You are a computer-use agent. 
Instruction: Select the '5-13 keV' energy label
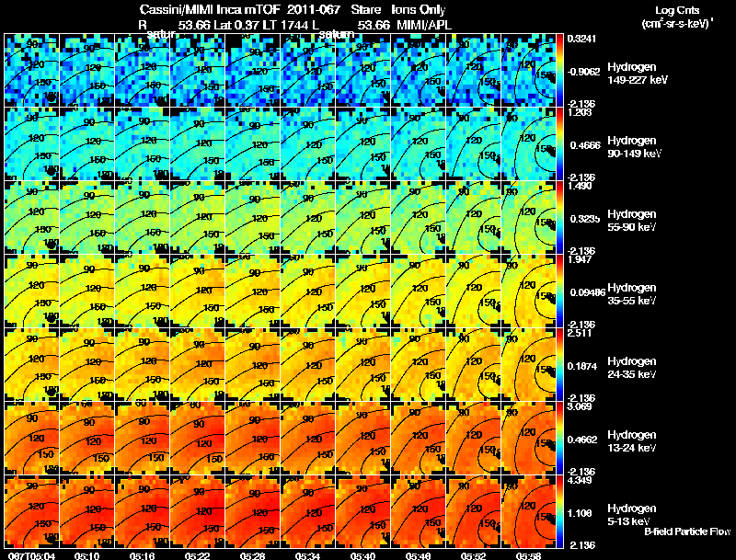tap(628, 521)
